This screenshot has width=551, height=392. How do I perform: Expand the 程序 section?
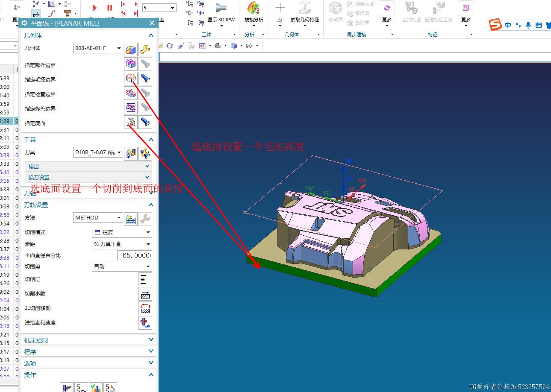151,351
